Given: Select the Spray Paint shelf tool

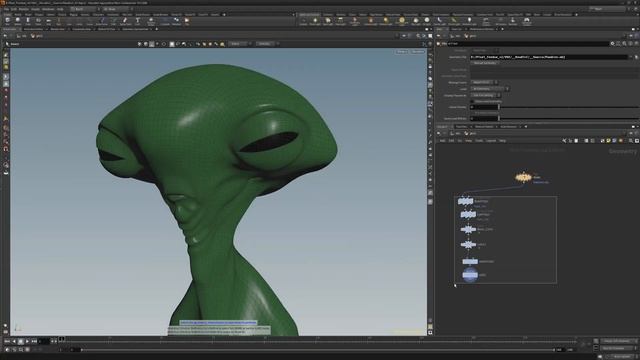Looking at the screenshot, I should click(125, 20).
